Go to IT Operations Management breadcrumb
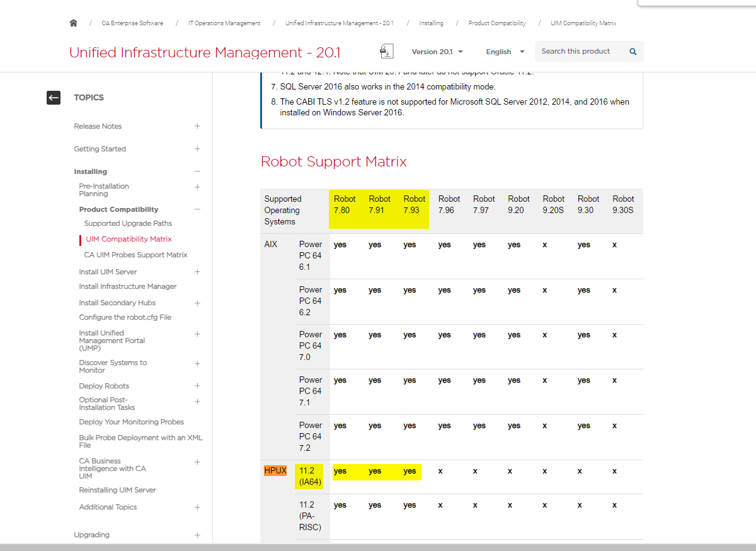The width and height of the screenshot is (756, 551). tap(224, 23)
